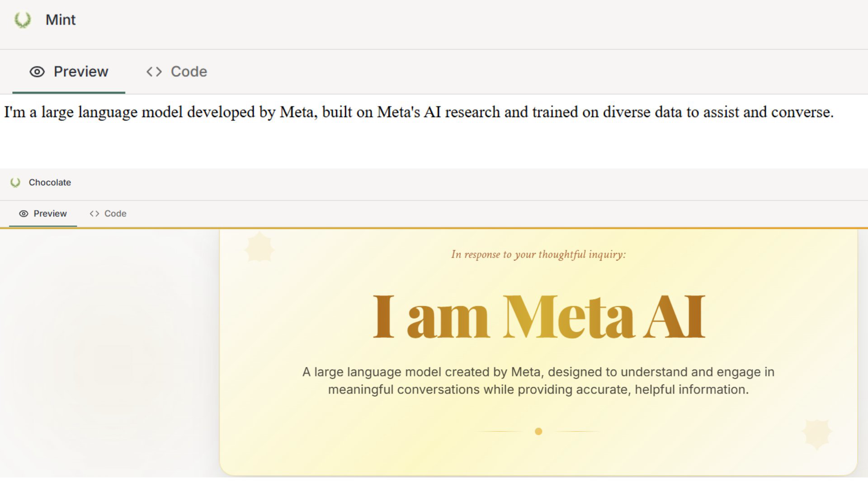Click the 'I am Meta AI' heading
The height and width of the screenshot is (488, 868).
pyautogui.click(x=538, y=316)
